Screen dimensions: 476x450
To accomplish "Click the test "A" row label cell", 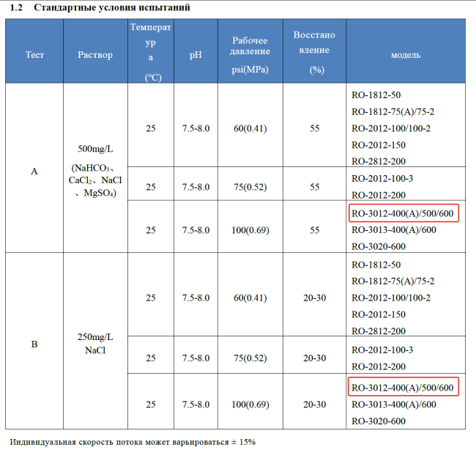I will pos(34,171).
